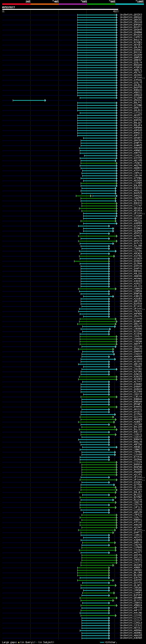Click the query end position 412
This screenshot has height=644, width=146.
coord(115,11)
